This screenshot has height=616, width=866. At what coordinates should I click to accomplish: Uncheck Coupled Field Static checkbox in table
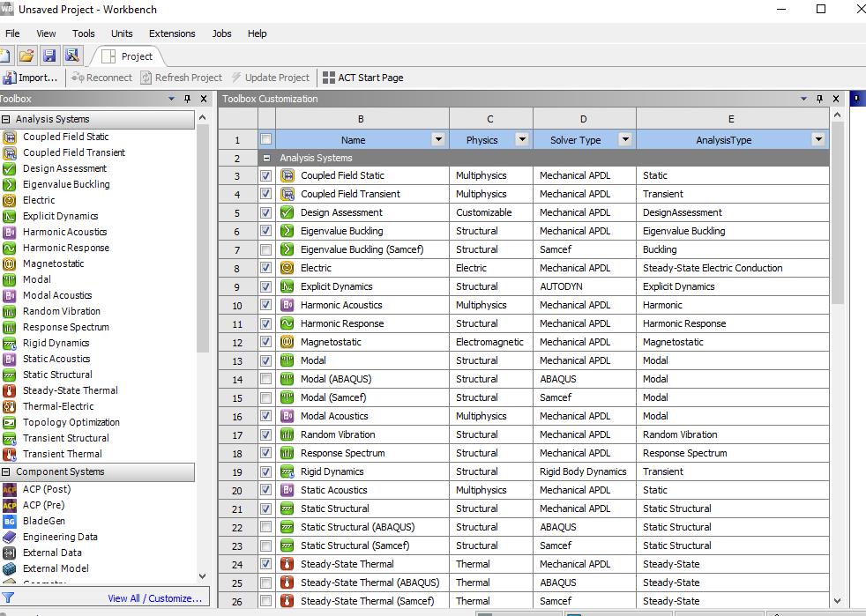(x=265, y=175)
